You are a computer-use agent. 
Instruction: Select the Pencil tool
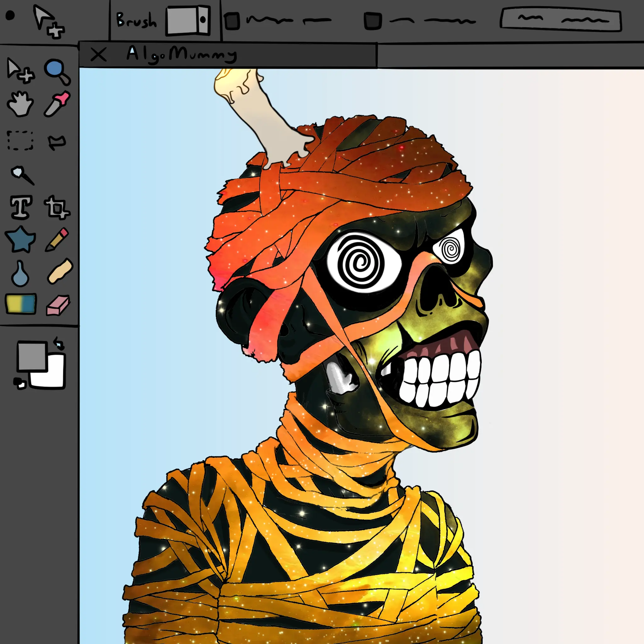click(57, 239)
